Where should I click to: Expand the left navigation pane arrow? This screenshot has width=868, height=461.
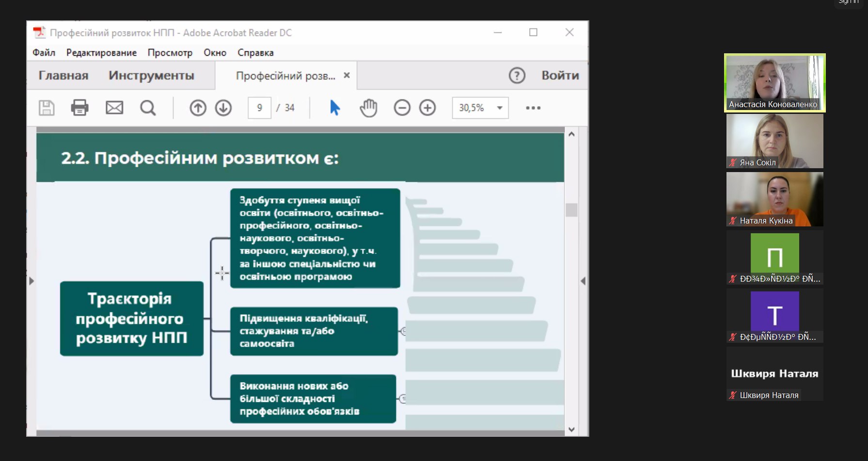[32, 281]
